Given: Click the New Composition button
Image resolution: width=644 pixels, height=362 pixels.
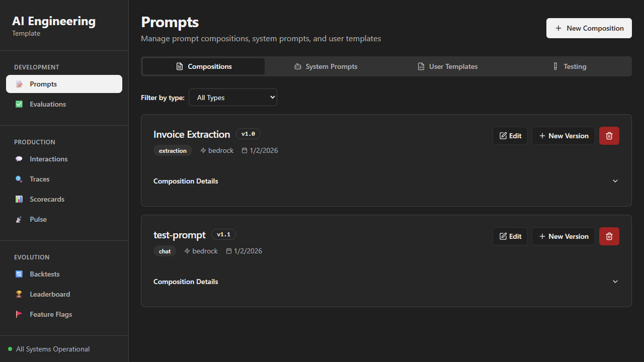Looking at the screenshot, I should pos(589,28).
